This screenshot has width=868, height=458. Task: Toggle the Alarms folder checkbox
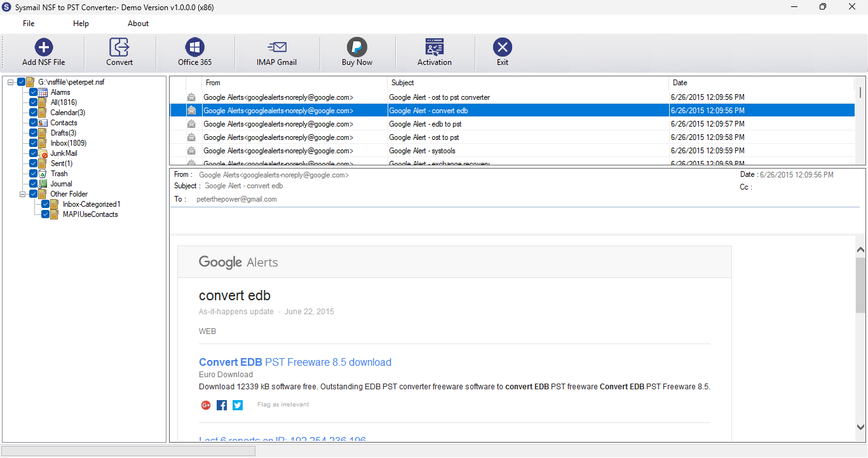coord(34,92)
